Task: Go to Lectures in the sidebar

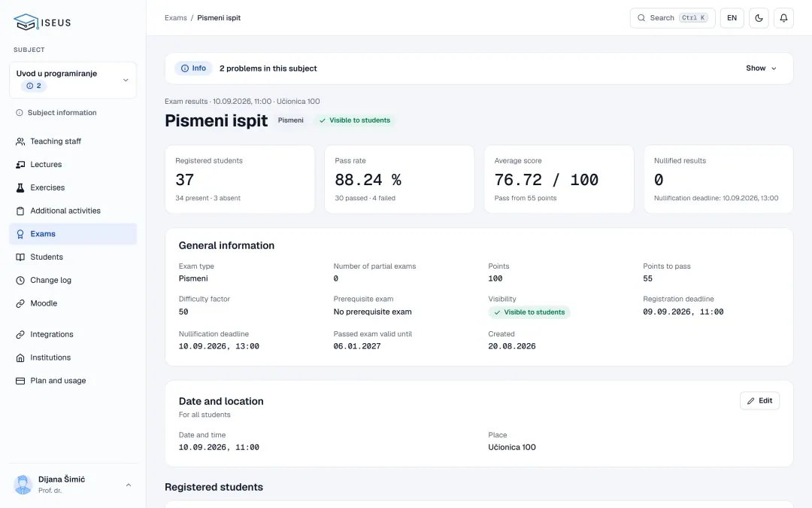Action: click(73, 165)
